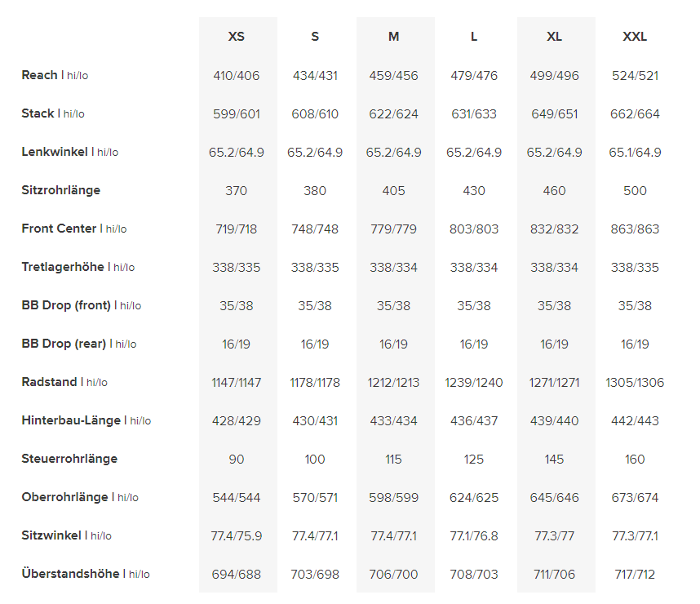Select the XXL size column header
The height and width of the screenshot is (604, 700).
pyautogui.click(x=635, y=37)
